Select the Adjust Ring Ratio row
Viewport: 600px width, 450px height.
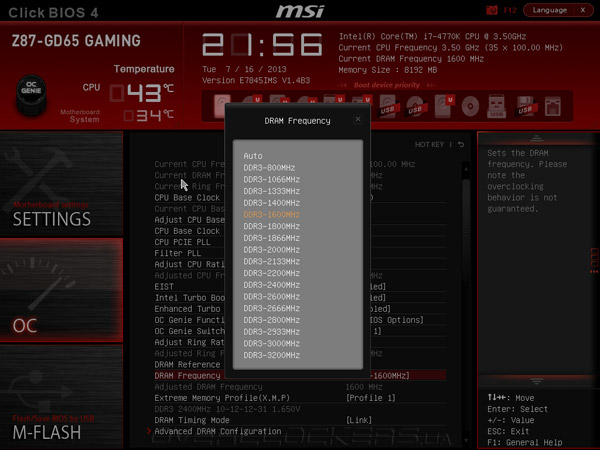(300, 342)
